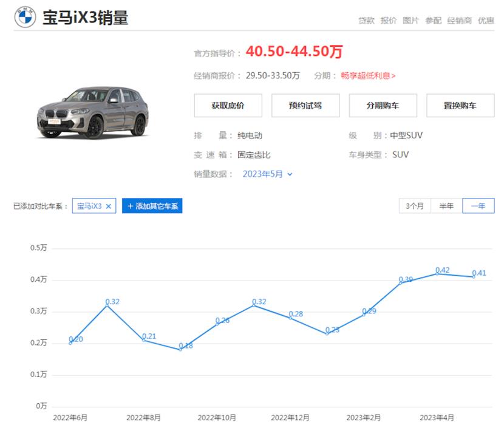Screen dimensions: 504x422
Task: Click the 0.29 data point
Action: (x=364, y=315)
